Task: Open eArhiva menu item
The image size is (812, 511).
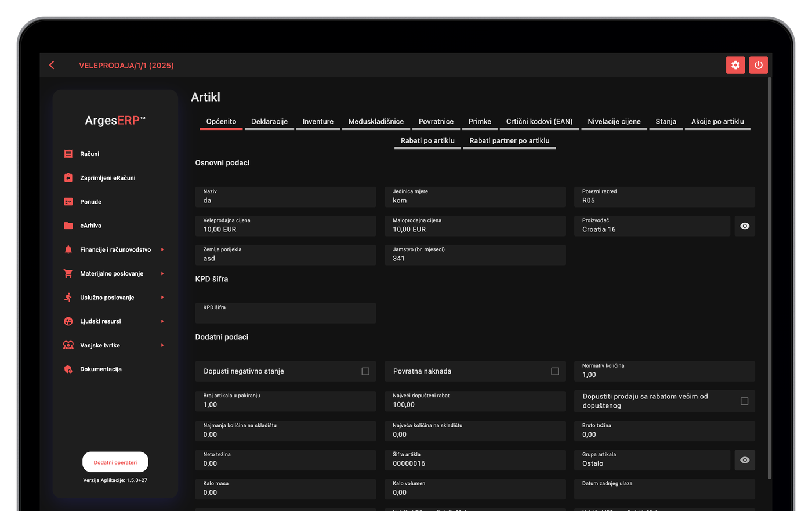Action: 90,226
